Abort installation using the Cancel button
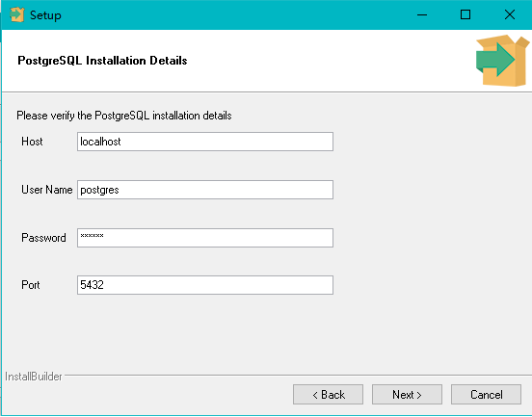 (486, 394)
